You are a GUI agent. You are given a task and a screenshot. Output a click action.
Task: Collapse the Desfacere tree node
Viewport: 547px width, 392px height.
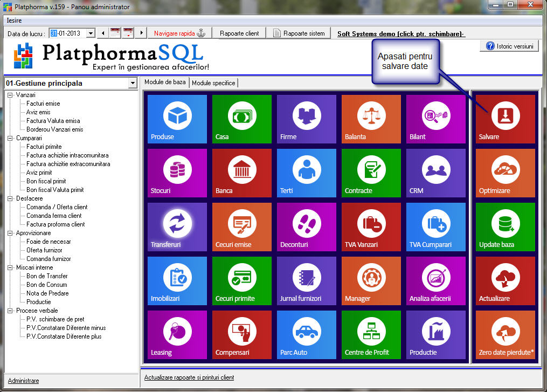coord(10,198)
